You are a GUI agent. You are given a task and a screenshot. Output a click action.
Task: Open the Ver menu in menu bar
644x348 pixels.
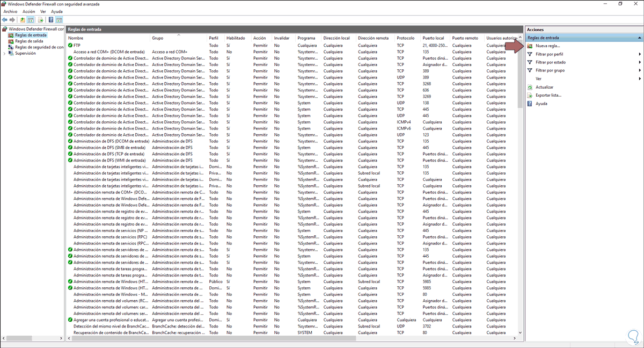[43, 11]
